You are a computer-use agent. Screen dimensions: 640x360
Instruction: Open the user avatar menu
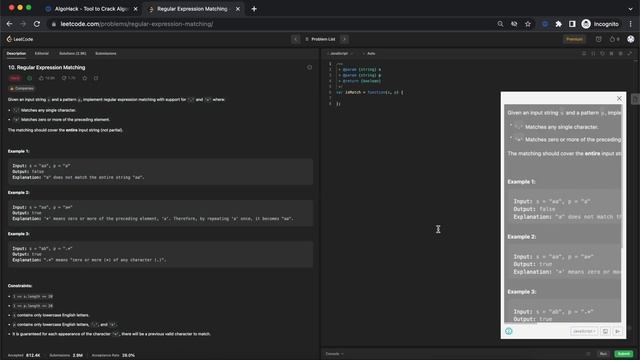tap(631, 39)
